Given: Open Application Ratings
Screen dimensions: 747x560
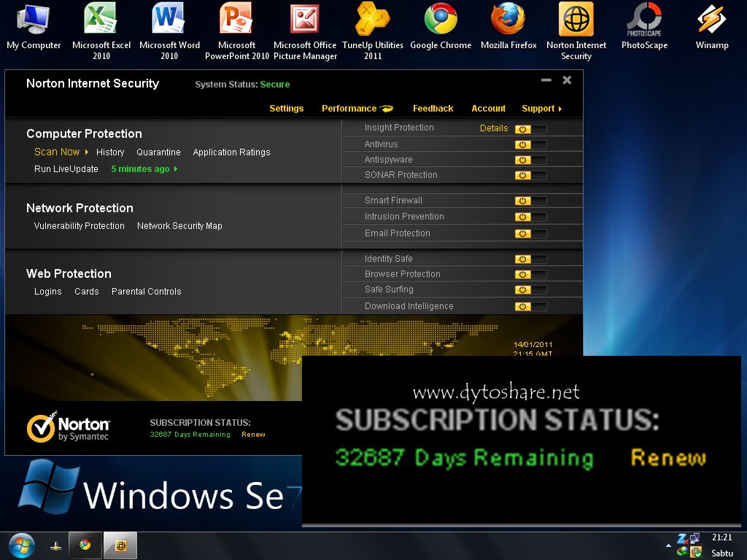Looking at the screenshot, I should click(231, 152).
